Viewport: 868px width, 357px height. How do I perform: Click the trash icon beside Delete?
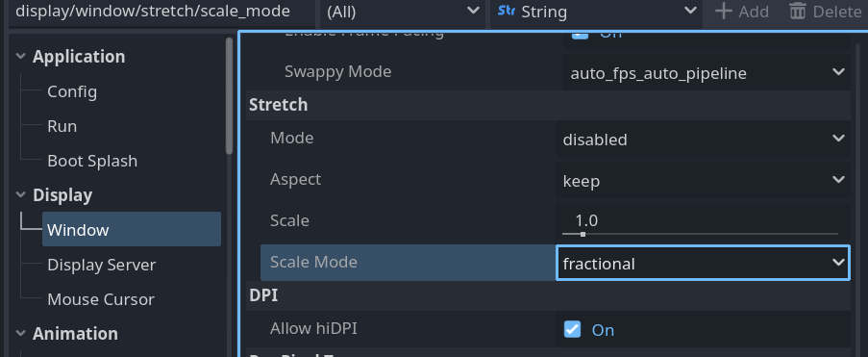coord(798,11)
